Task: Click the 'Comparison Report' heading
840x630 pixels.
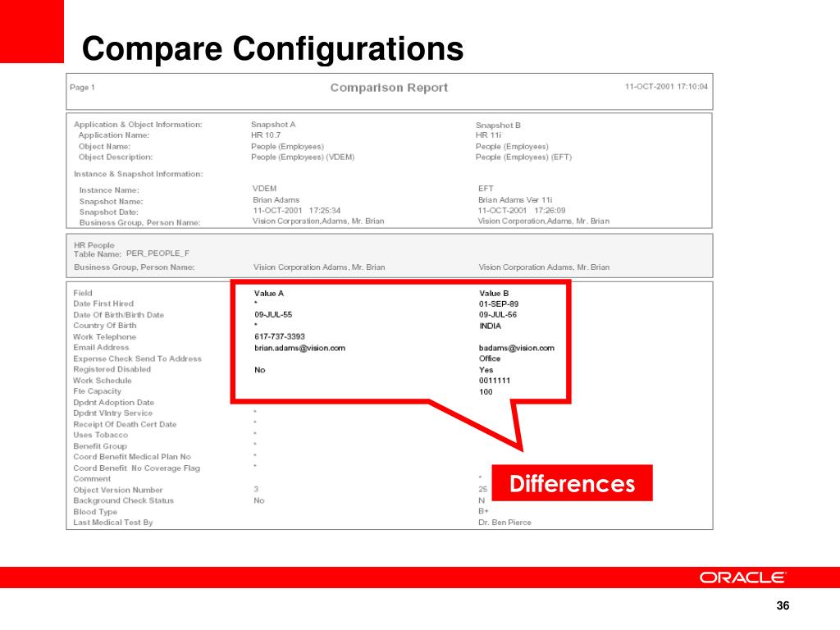Action: click(x=389, y=88)
